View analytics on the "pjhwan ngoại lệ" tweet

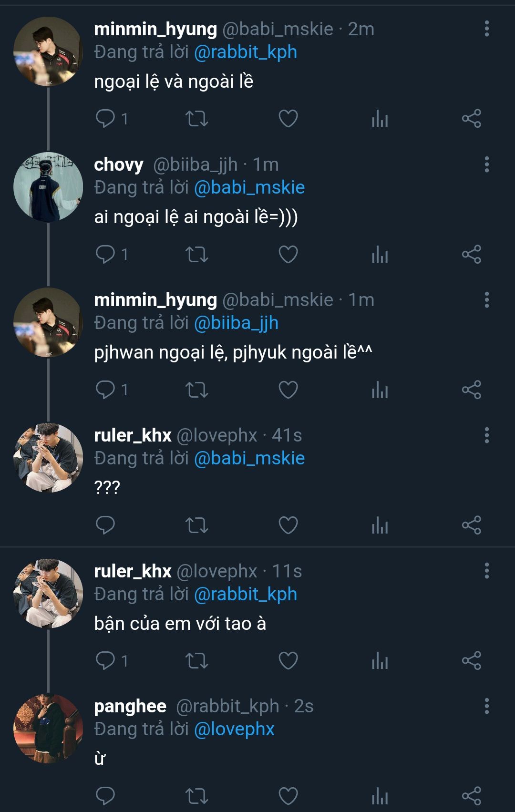(x=380, y=390)
